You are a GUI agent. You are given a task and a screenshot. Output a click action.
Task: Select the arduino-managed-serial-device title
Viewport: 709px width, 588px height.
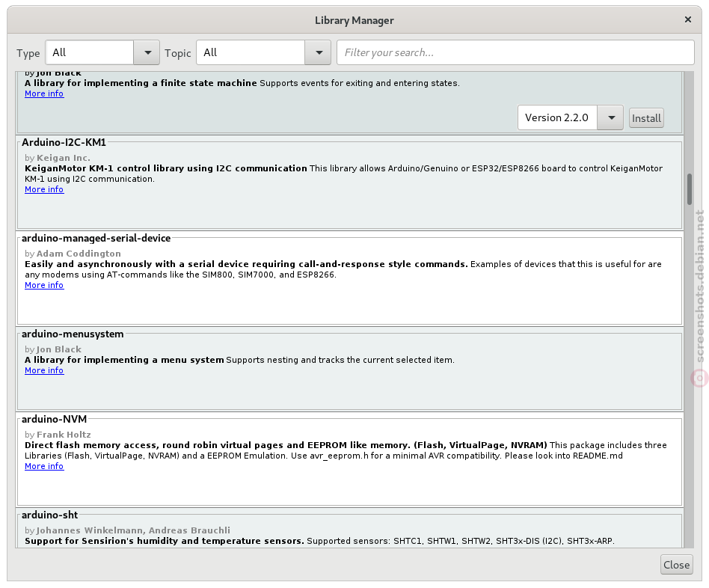(x=96, y=239)
